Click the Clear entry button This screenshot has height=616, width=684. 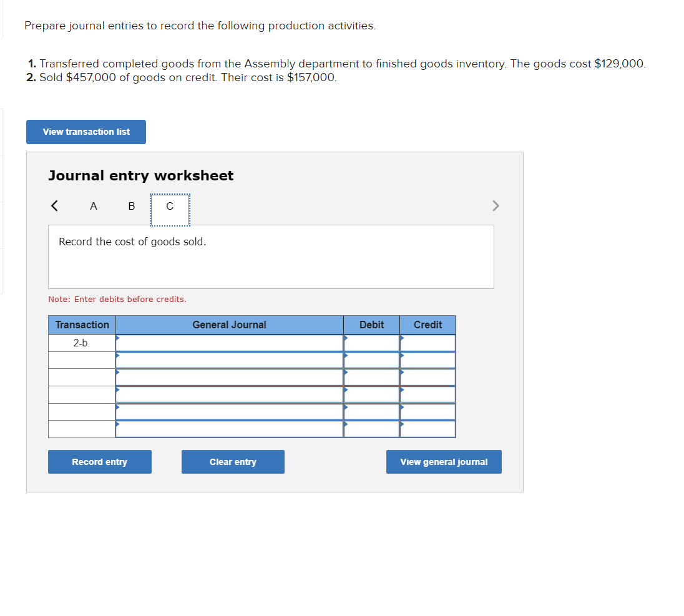(x=232, y=462)
